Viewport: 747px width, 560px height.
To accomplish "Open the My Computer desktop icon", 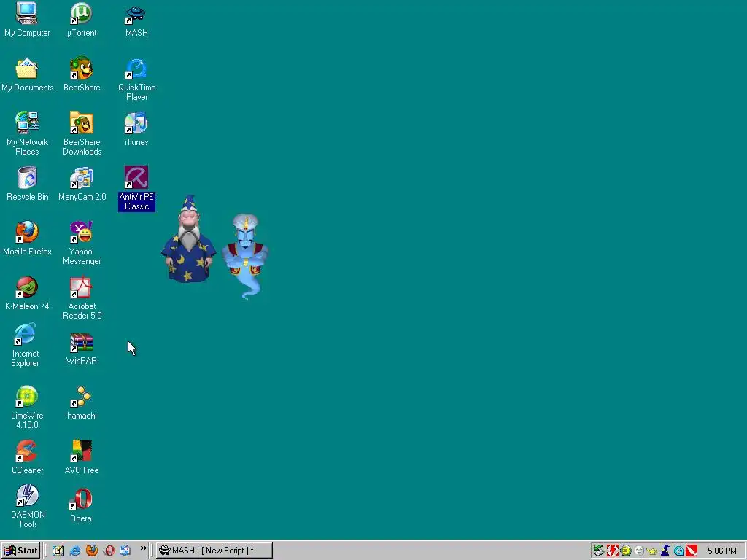I will tap(27, 19).
